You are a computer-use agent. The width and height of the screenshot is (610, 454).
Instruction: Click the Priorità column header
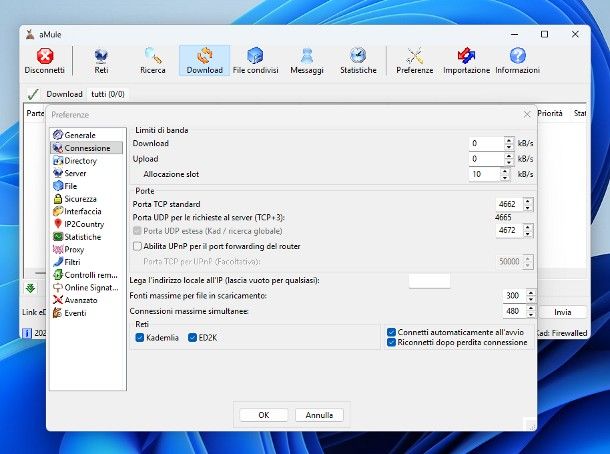pos(550,113)
